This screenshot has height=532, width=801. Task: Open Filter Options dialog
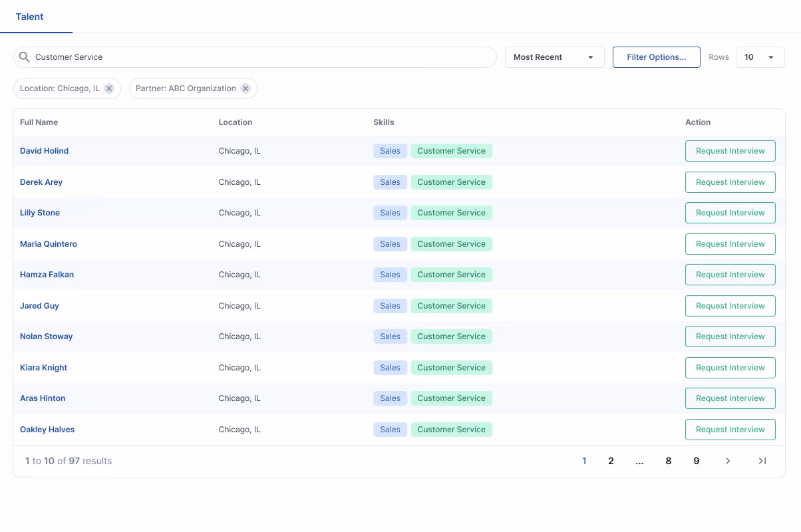point(656,57)
